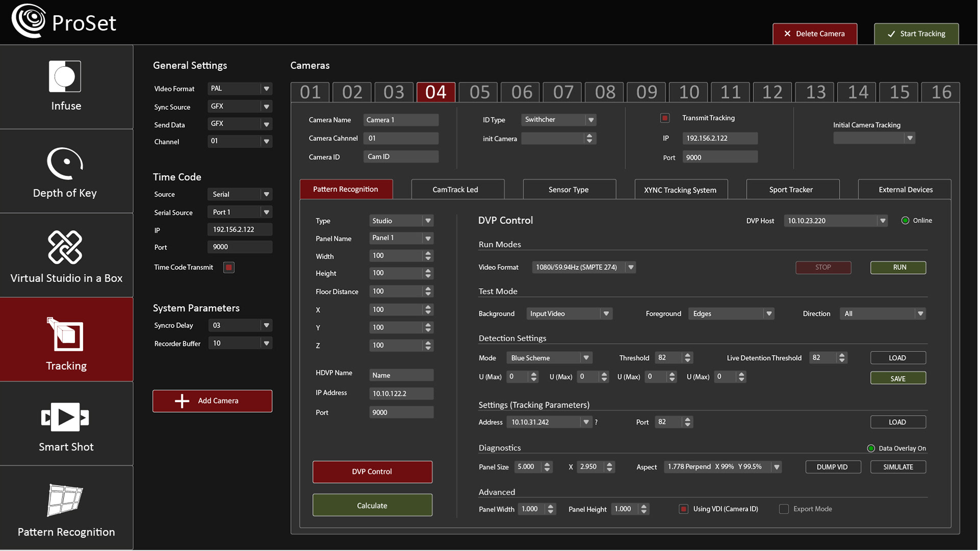Click the ProSet logo icon
This screenshot has height=551, width=980.
pyautogui.click(x=29, y=20)
